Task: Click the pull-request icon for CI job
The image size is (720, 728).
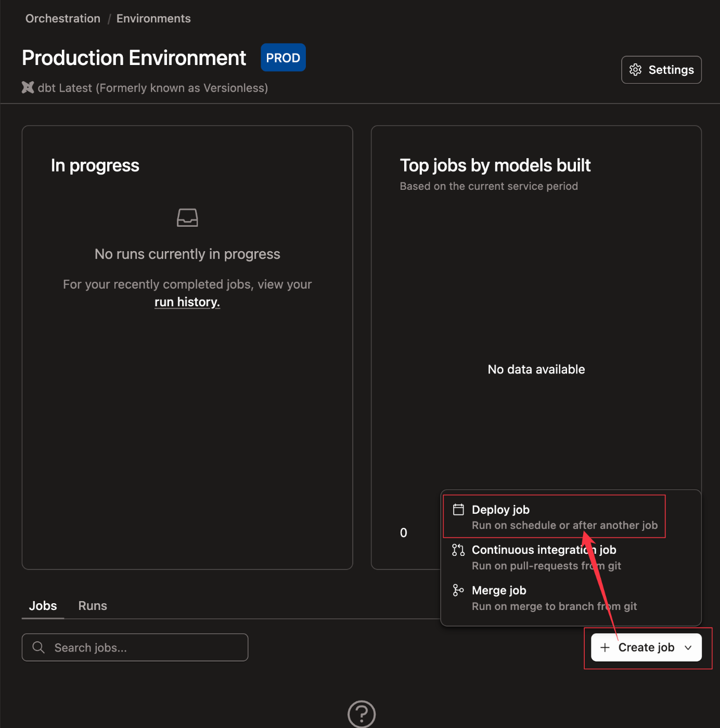Action: [458, 550]
